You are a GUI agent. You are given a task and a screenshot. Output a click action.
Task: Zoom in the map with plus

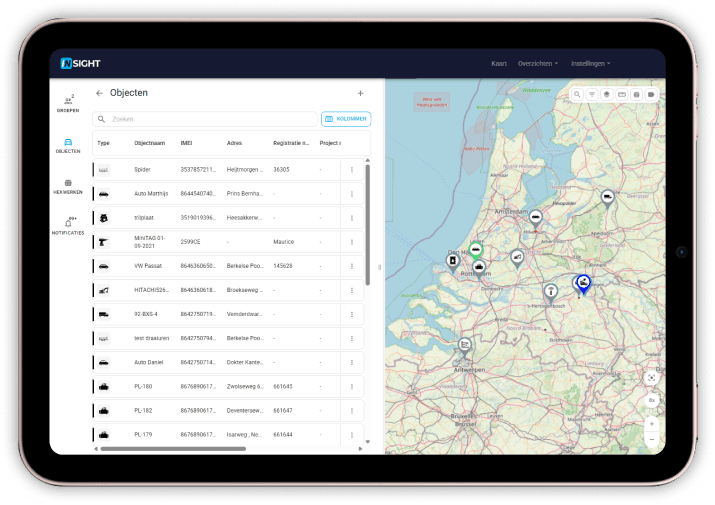(x=651, y=424)
